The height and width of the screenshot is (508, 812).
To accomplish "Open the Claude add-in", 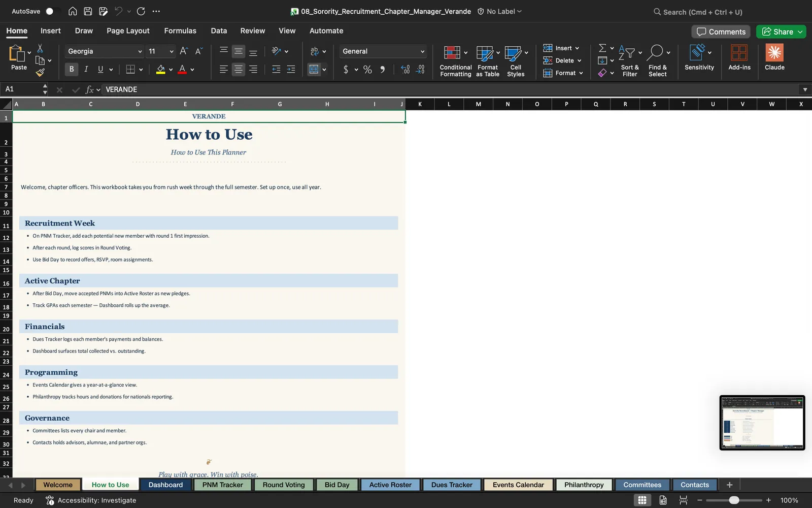I will [x=774, y=57].
